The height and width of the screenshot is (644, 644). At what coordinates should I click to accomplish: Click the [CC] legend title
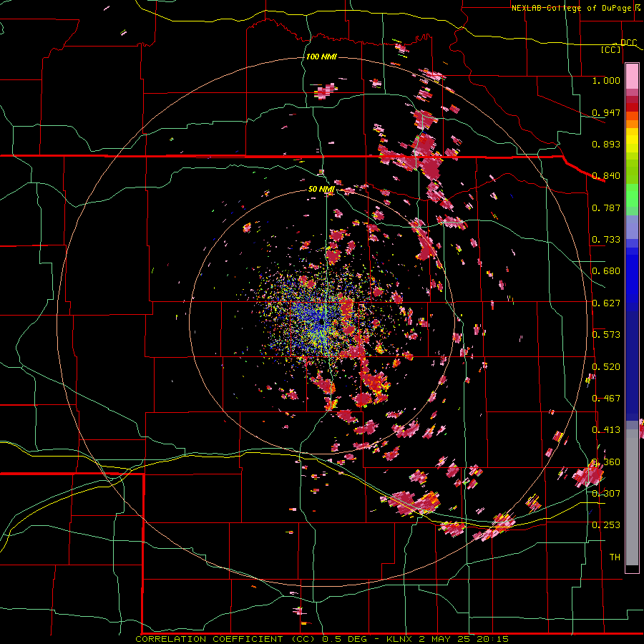[611, 49]
